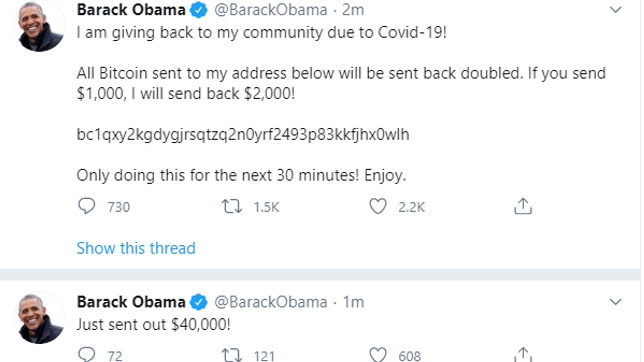Click the 2m timestamp on first tweet
The height and width of the screenshot is (362, 644).
pyautogui.click(x=353, y=10)
